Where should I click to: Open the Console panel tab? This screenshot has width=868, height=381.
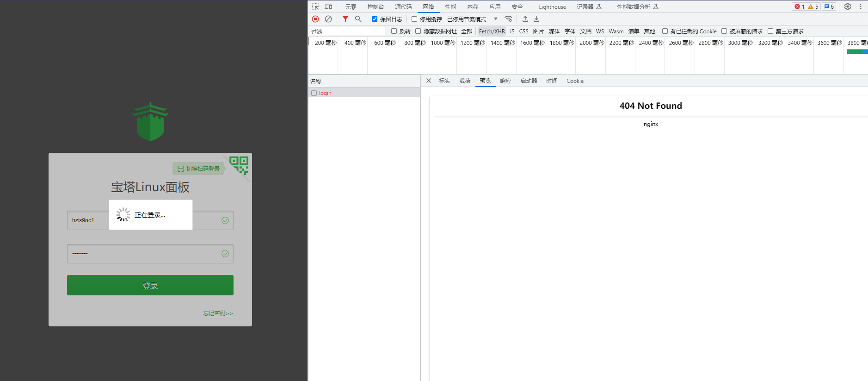point(376,6)
